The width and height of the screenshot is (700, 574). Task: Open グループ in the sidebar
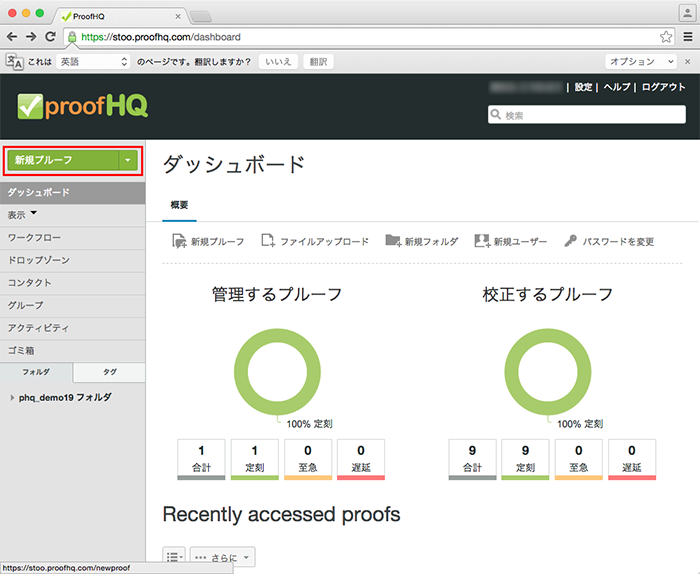coord(72,306)
